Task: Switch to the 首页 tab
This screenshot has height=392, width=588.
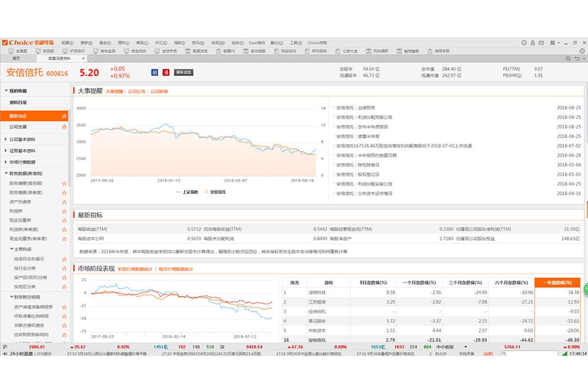Action: [16, 59]
